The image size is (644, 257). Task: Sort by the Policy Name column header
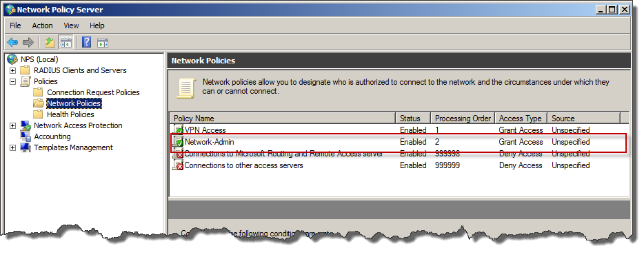pos(283,119)
